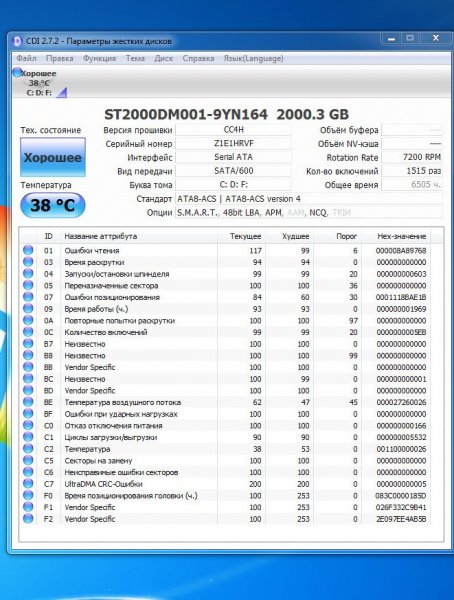The width and height of the screenshot is (454, 600).
Task: Click status circle for Повторные попытки раскрутки row
Action: (28, 320)
